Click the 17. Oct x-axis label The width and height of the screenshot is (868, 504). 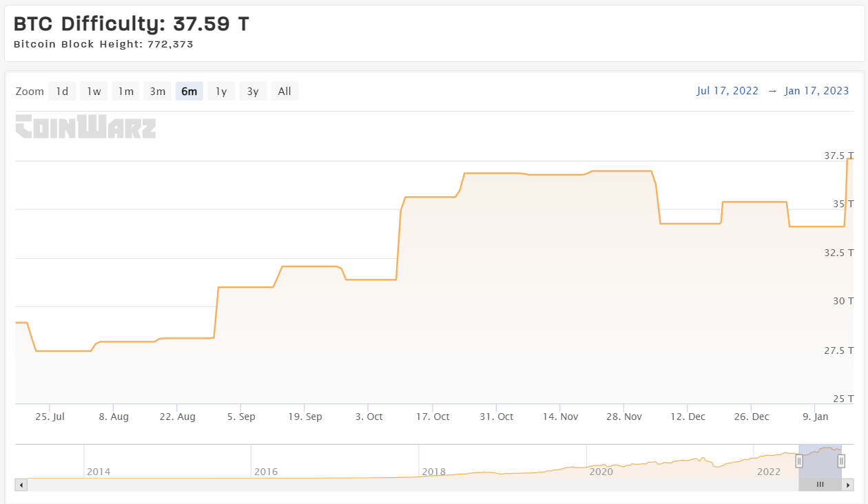(x=432, y=417)
